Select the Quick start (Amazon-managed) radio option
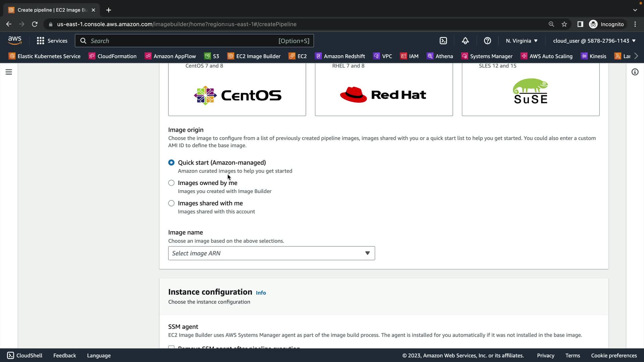The width and height of the screenshot is (644, 362). (171, 163)
